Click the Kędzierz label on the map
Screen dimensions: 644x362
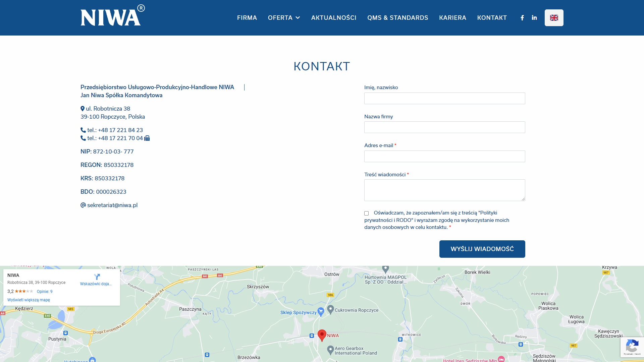click(x=24, y=308)
